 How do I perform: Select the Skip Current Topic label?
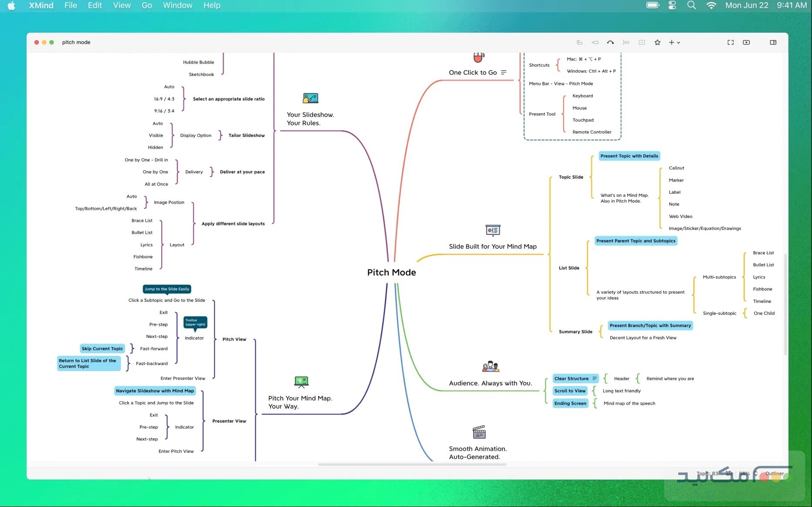click(102, 348)
